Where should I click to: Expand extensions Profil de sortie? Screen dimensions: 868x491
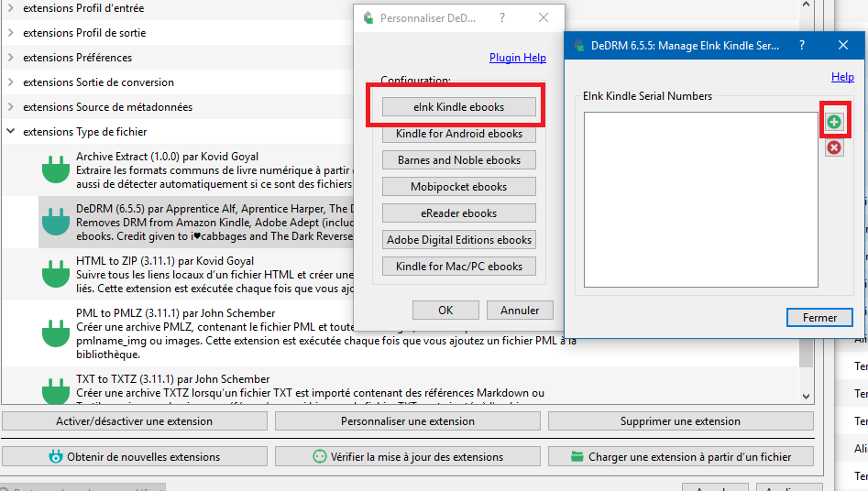pos(10,33)
